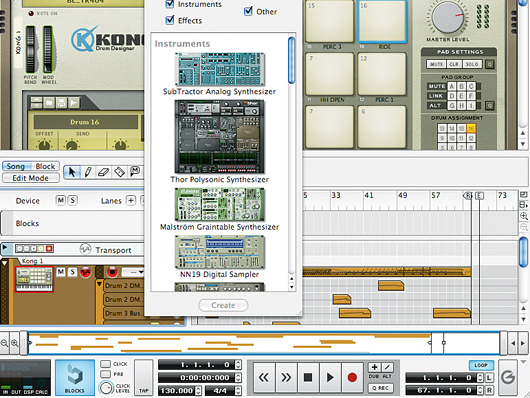Select the arrow Selection tool
Screen dimensions: 530x398
72,172
